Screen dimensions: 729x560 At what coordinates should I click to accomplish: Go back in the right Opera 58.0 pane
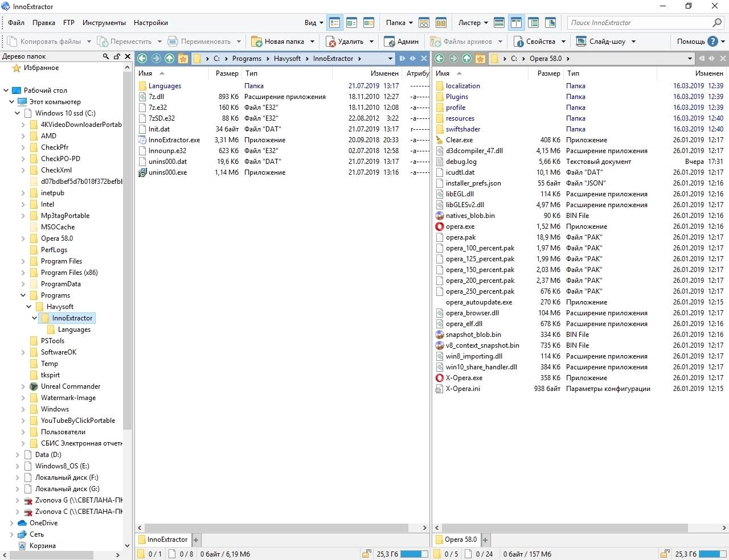coord(440,58)
